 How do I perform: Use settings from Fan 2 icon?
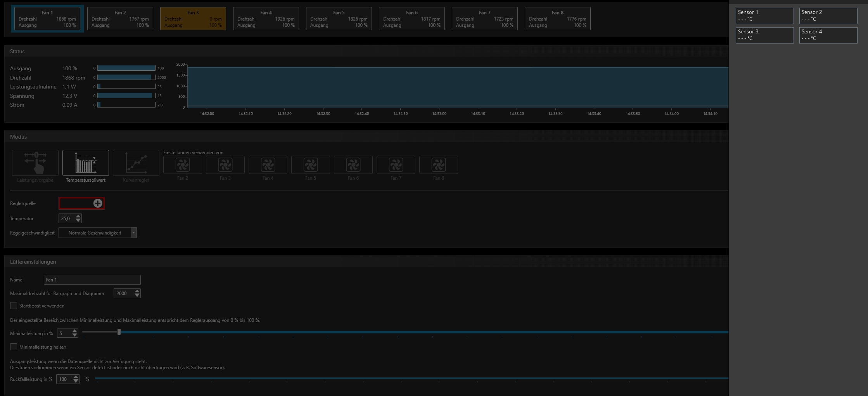(x=183, y=165)
